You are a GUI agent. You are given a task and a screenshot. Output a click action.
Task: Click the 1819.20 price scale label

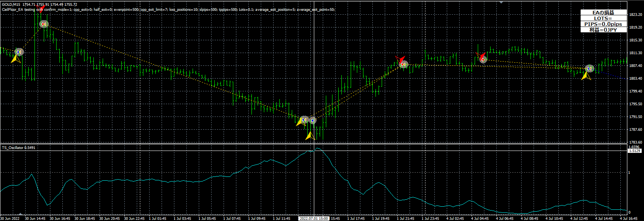pos(635,27)
